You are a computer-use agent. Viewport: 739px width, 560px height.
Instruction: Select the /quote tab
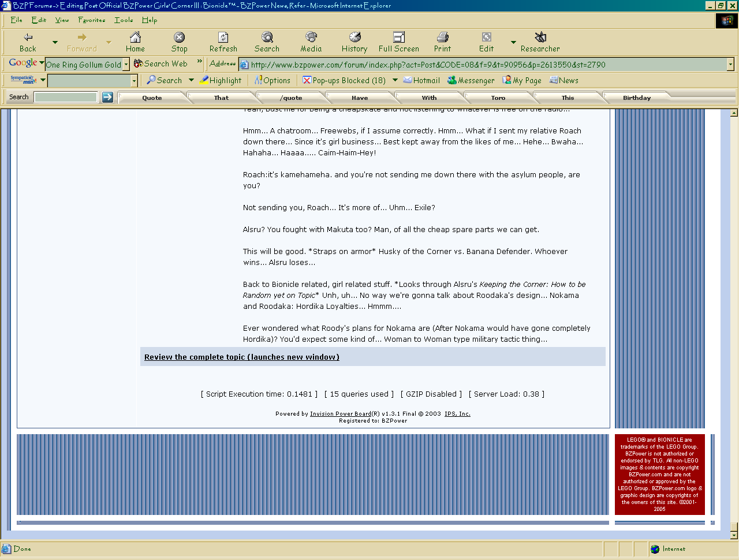[291, 98]
